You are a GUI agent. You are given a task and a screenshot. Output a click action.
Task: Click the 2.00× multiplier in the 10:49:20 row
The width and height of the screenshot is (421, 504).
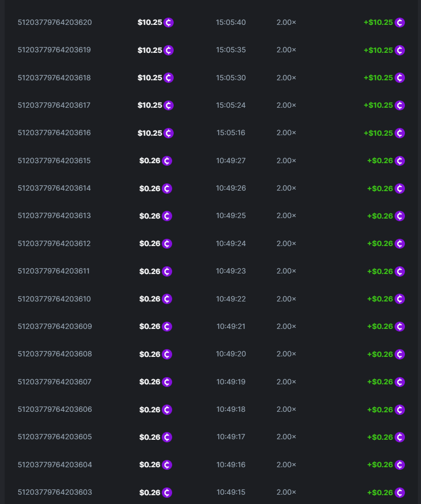click(x=286, y=354)
